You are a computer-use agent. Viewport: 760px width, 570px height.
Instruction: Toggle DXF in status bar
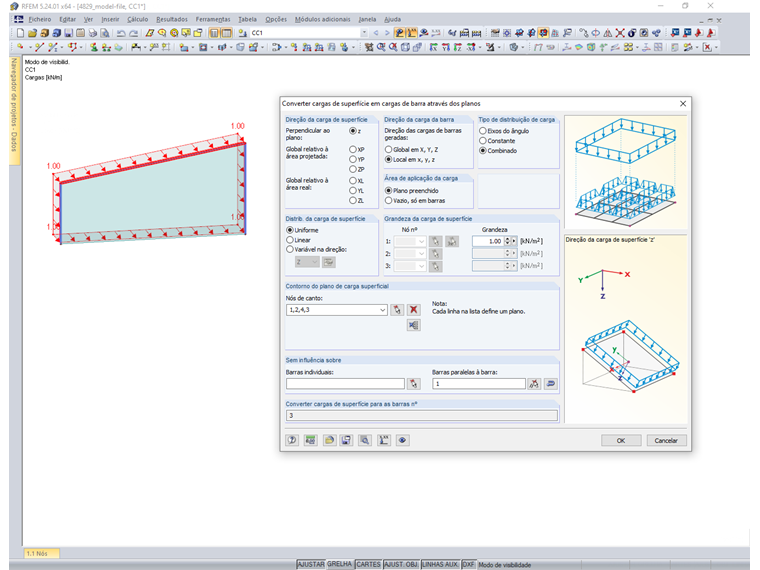click(x=468, y=565)
